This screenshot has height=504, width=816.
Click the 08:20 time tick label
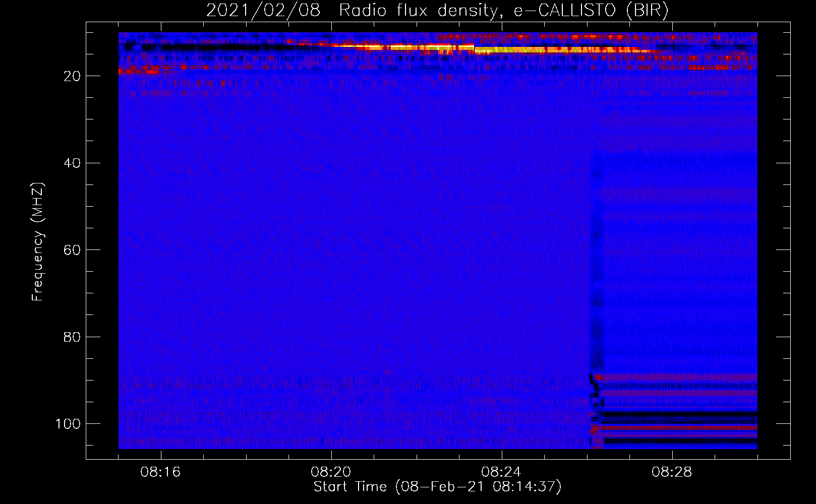(331, 472)
